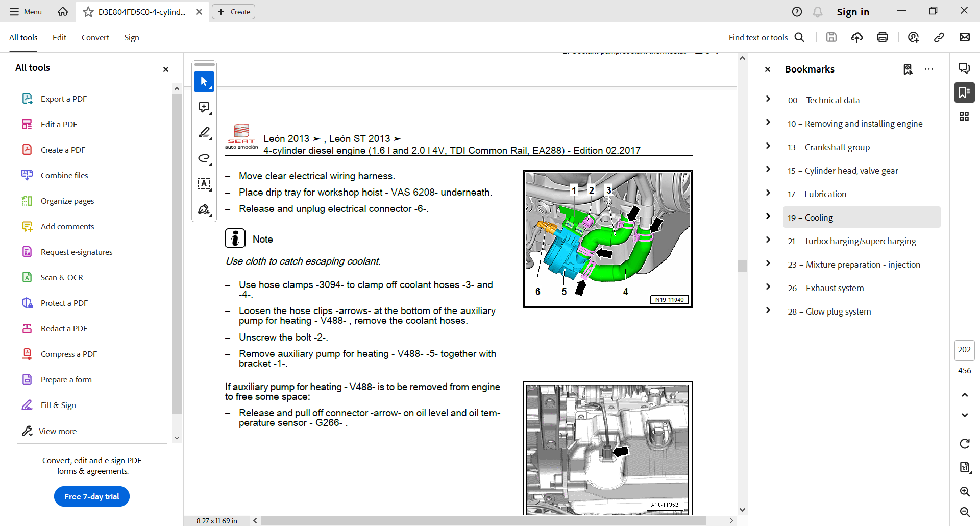980x526 pixels.
Task: Toggle the Bookmarks panel icon
Action: click(x=964, y=92)
